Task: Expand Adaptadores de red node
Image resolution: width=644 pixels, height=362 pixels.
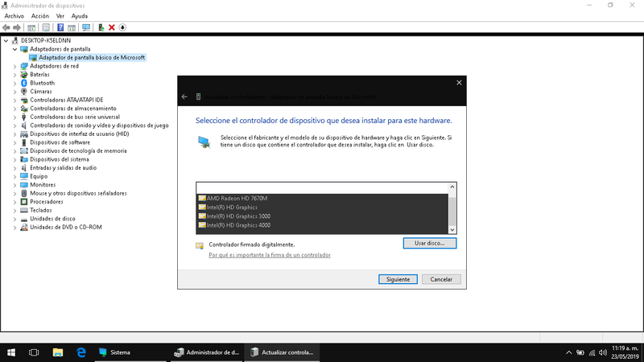Action: click(x=14, y=66)
